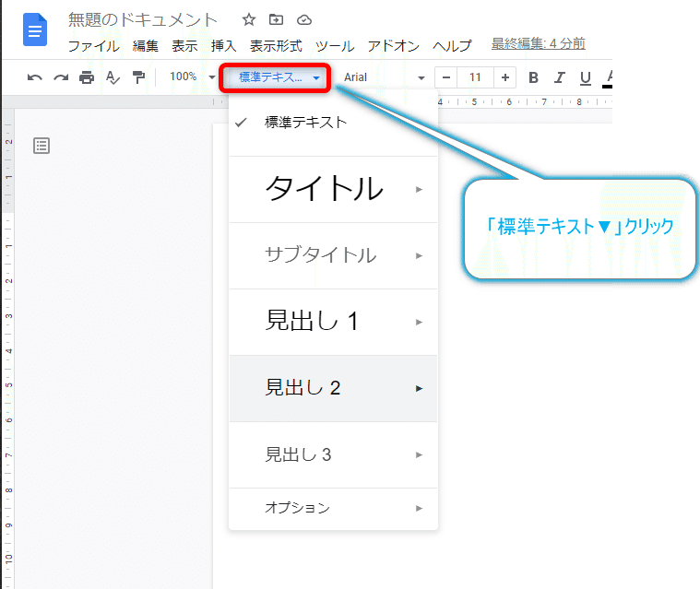The image size is (700, 589).
Task: Click the 無題のドキュメント title
Action: (143, 20)
